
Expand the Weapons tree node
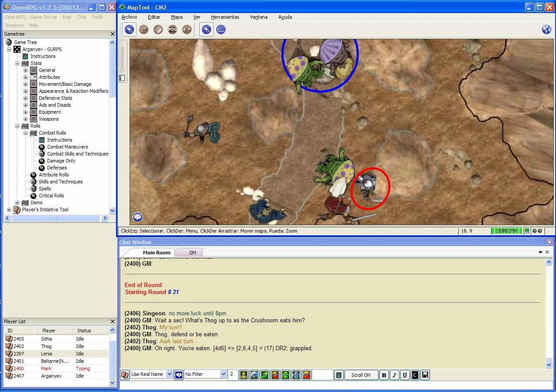(25, 119)
